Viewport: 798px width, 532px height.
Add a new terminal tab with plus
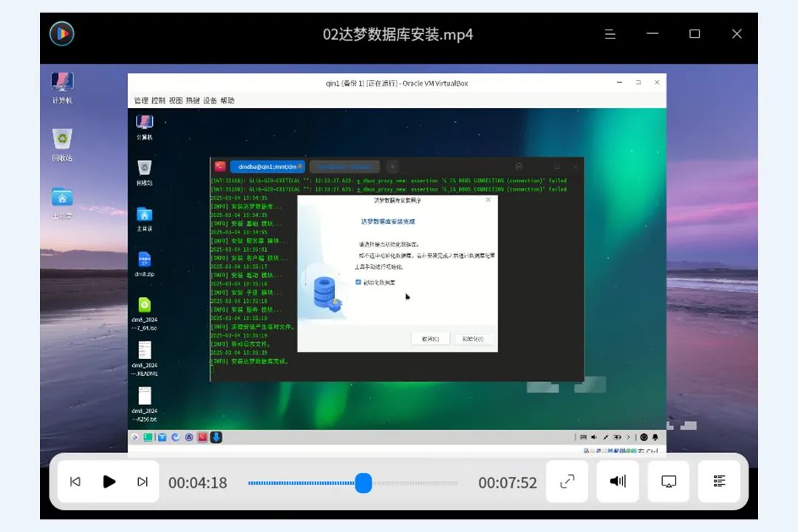pyautogui.click(x=392, y=166)
